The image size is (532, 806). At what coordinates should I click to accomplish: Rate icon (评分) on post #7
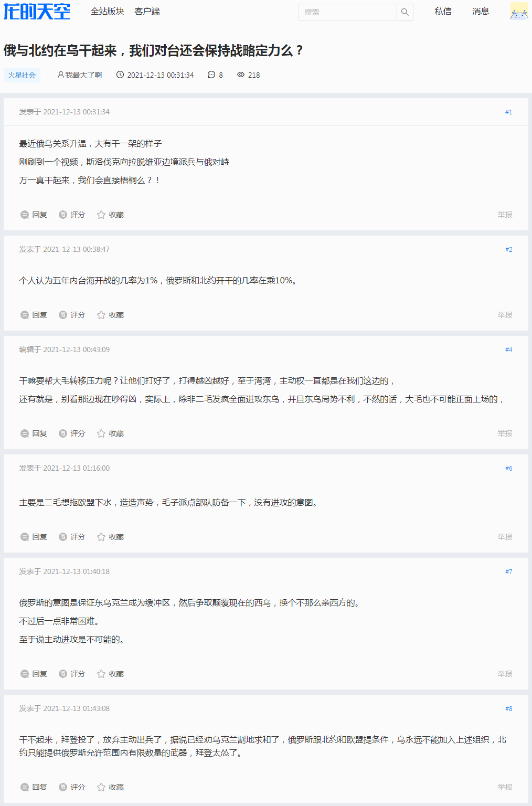coord(63,674)
